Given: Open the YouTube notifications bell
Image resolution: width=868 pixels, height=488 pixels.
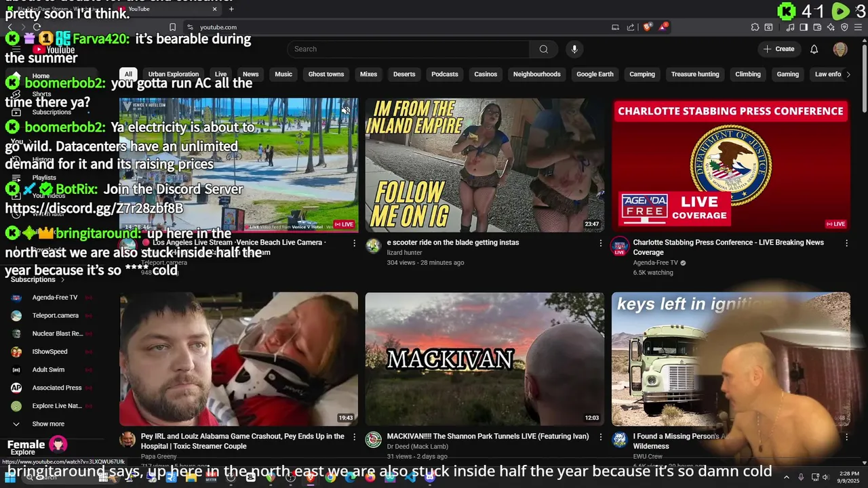Looking at the screenshot, I should [x=814, y=49].
